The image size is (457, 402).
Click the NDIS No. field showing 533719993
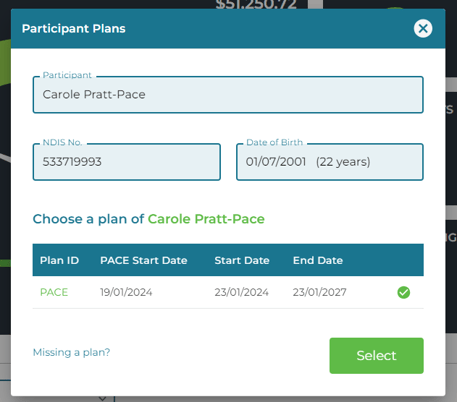point(127,162)
